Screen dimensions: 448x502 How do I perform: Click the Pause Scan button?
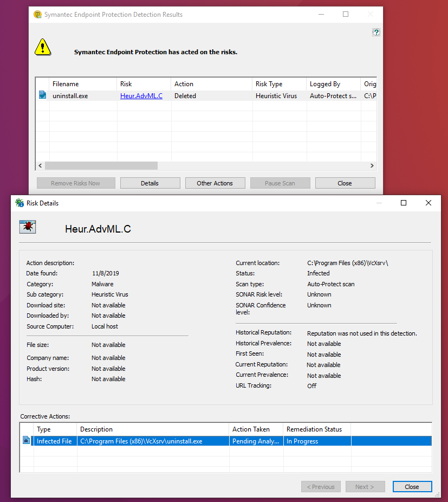tap(280, 183)
